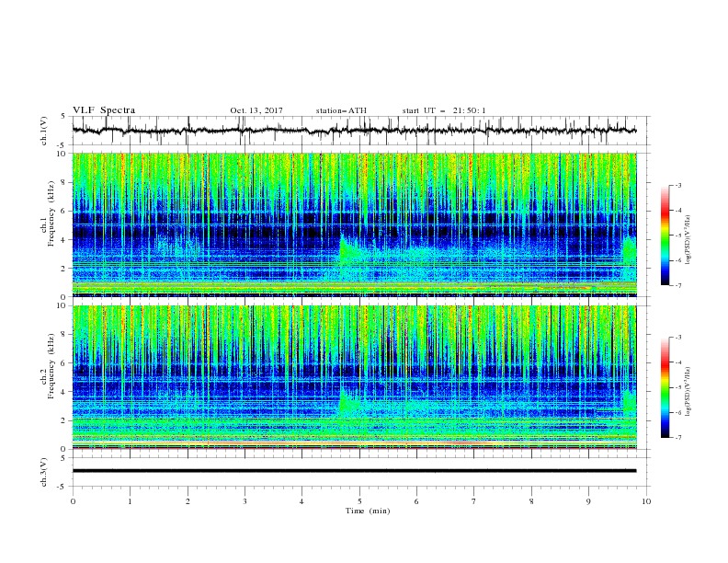Click time axis tick label "5"

coord(359,501)
